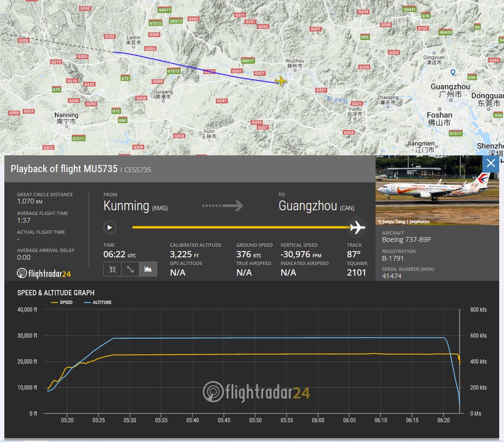This screenshot has height=442, width=504.
Task: Click the yellow aircraft icon on the map
Action: point(280,81)
